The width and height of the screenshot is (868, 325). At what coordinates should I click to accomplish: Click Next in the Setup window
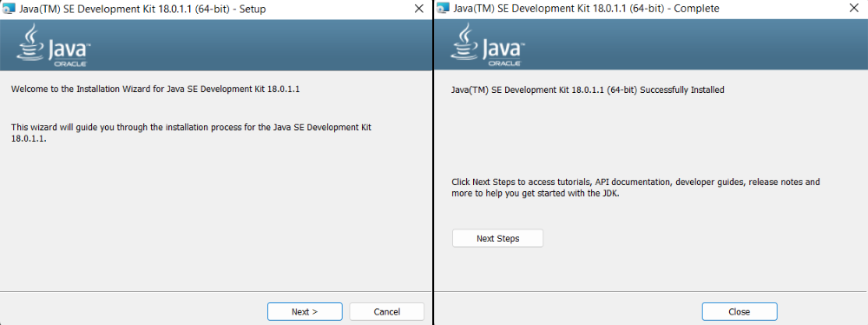click(x=305, y=311)
